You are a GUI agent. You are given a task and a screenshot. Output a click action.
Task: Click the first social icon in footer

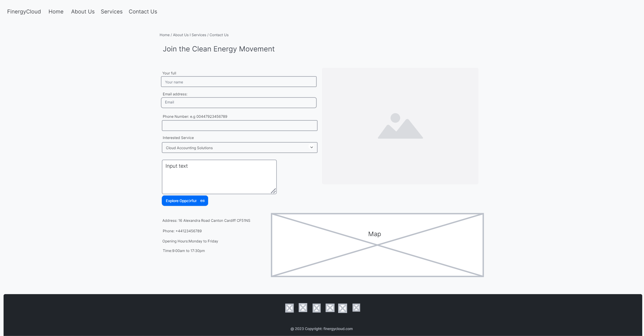(289, 308)
